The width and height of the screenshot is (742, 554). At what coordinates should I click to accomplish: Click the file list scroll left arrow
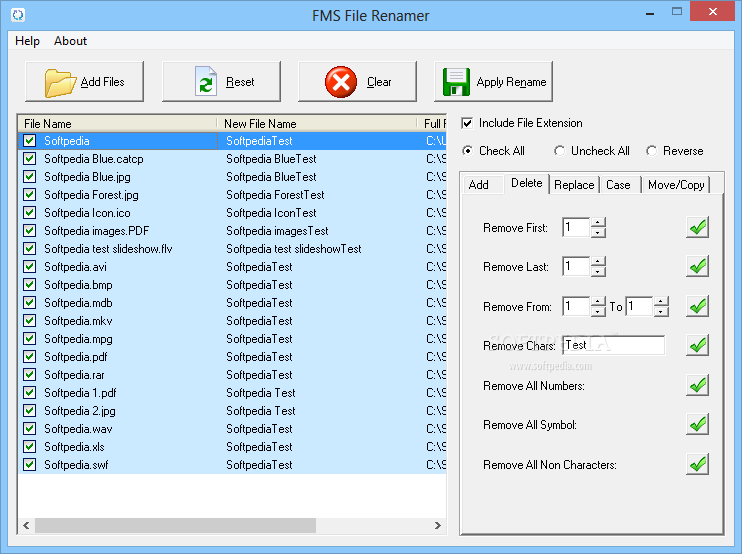click(x=26, y=525)
